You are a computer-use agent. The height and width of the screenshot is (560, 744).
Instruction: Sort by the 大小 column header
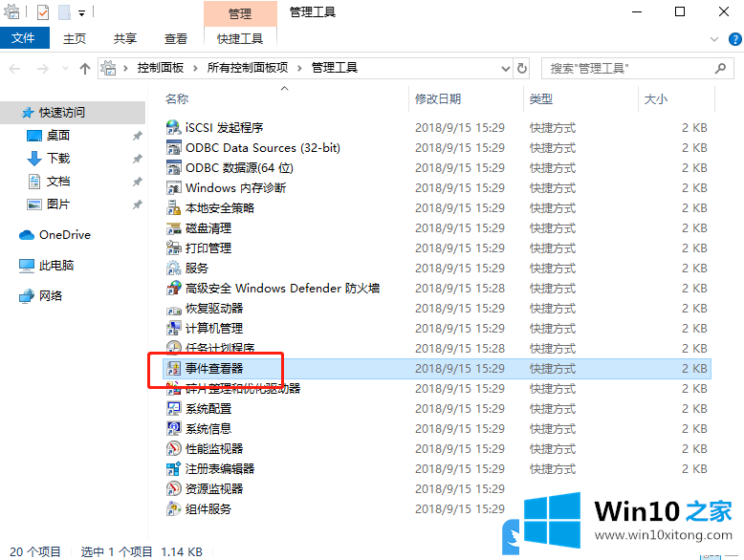(677, 98)
